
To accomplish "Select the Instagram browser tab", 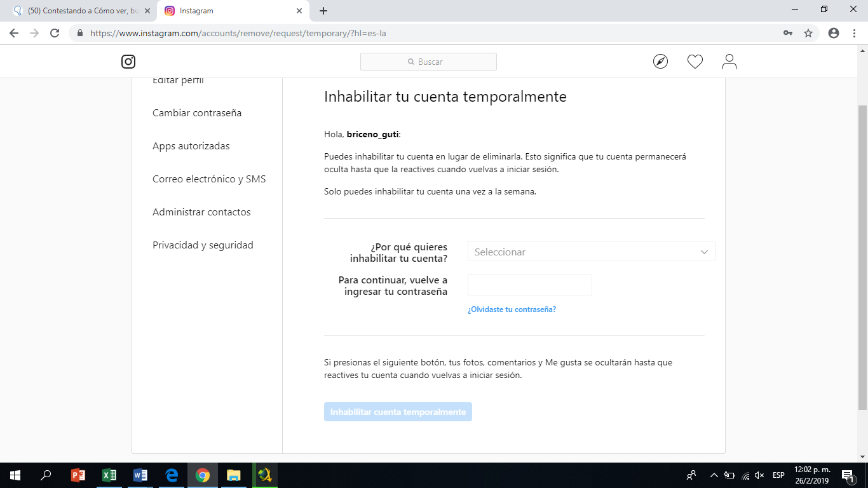I will click(233, 11).
